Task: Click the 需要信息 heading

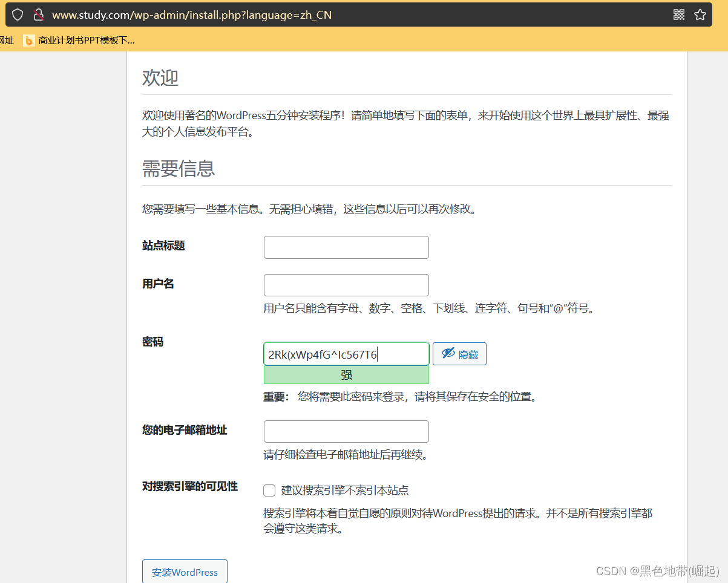Action: [x=179, y=168]
